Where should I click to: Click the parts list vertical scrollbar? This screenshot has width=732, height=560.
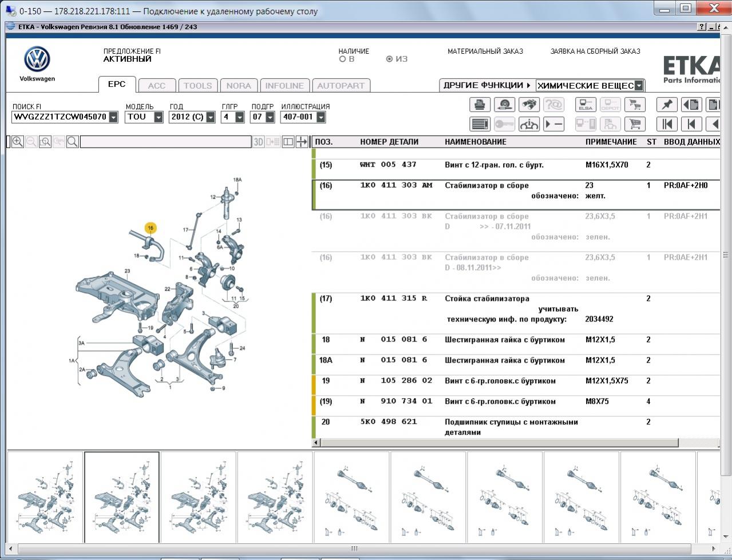click(726, 255)
